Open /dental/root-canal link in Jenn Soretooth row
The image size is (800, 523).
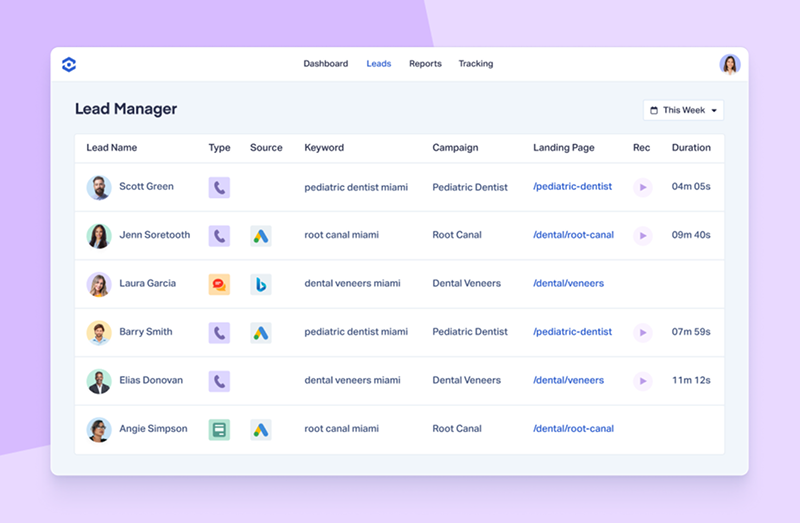573,235
